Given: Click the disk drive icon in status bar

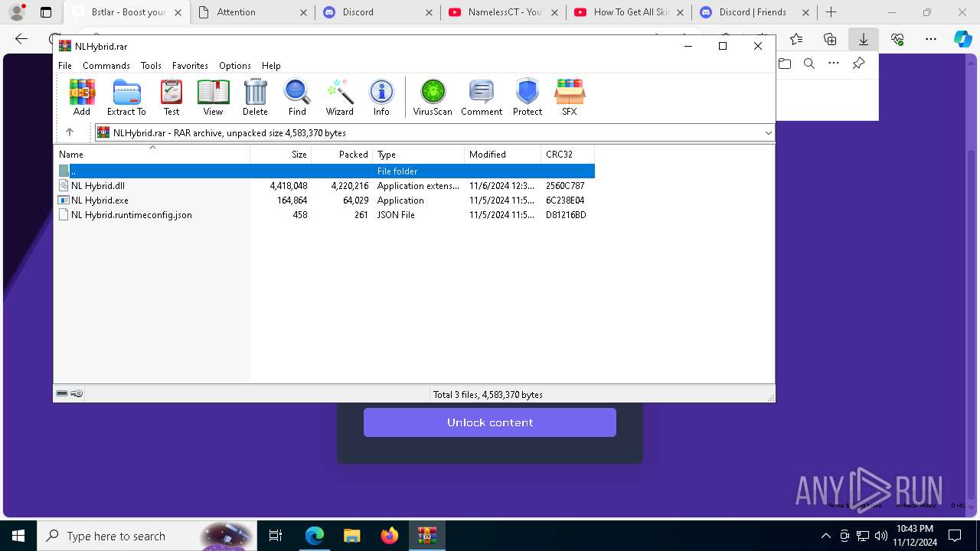Looking at the screenshot, I should click(x=62, y=393).
